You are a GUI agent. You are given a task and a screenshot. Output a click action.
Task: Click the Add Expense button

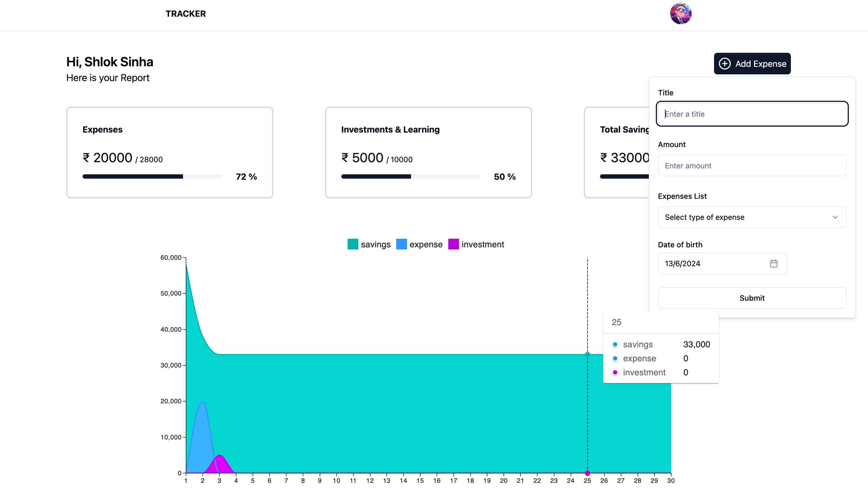(752, 64)
